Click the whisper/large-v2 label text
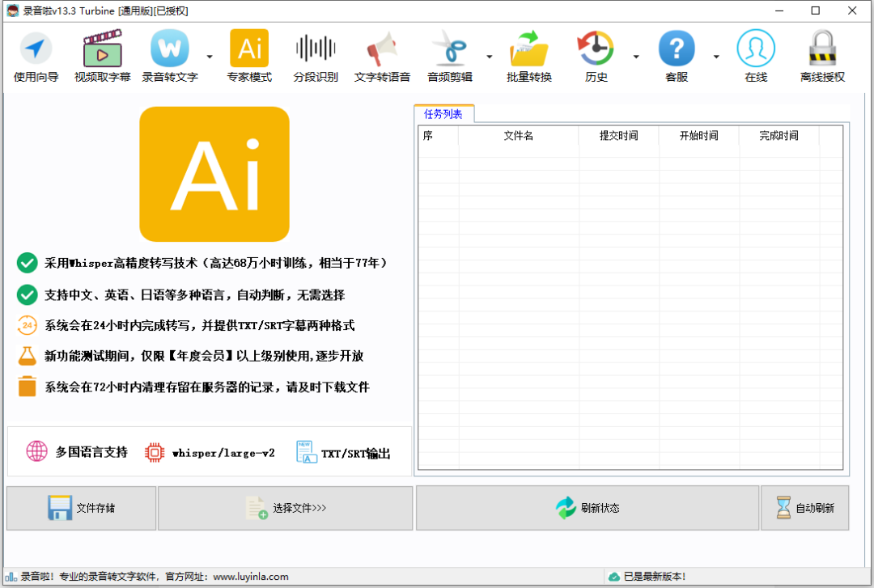The height and width of the screenshot is (588, 874). (223, 453)
